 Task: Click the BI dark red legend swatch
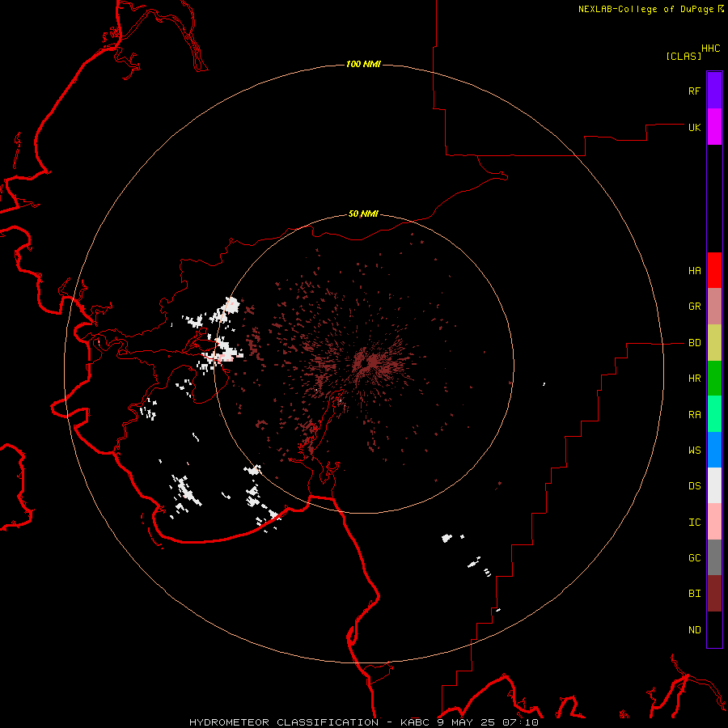(x=714, y=594)
